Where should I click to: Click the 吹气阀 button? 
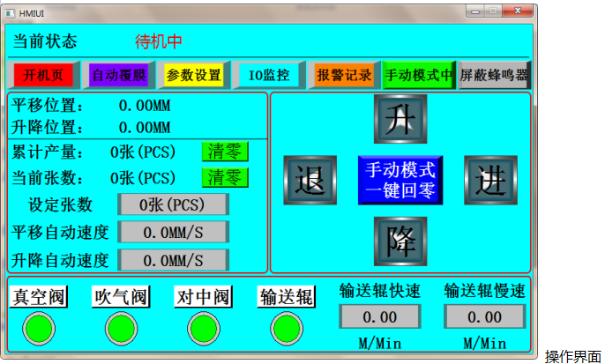click(x=121, y=297)
